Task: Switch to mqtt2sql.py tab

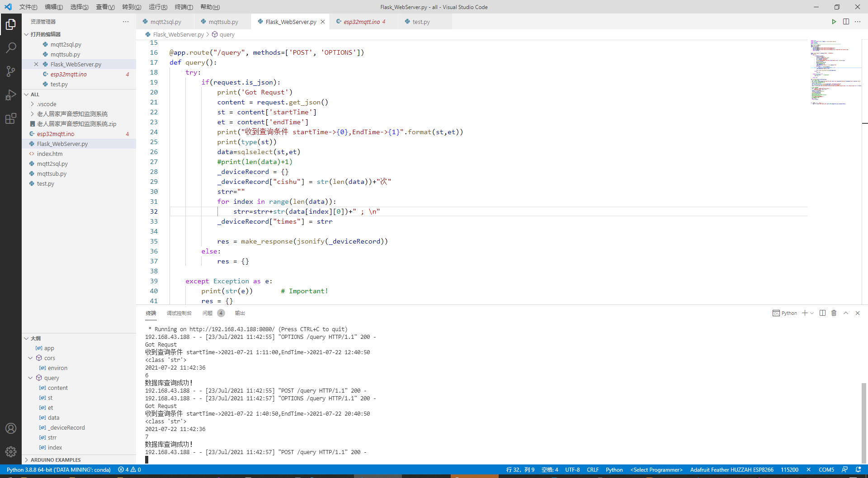Action: [x=165, y=22]
